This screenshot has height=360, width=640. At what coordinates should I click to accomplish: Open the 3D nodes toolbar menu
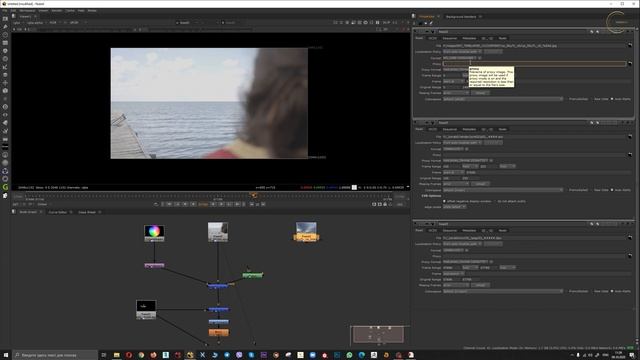tap(5, 91)
